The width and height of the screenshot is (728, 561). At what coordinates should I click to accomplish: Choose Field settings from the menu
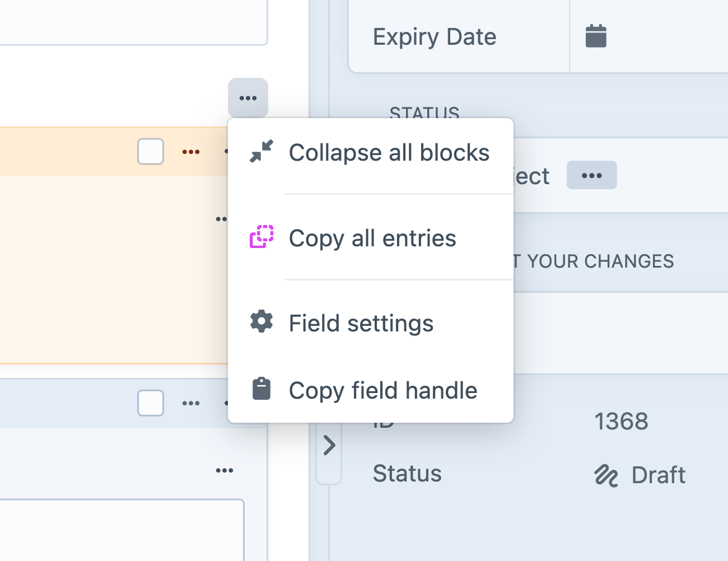pyautogui.click(x=361, y=324)
